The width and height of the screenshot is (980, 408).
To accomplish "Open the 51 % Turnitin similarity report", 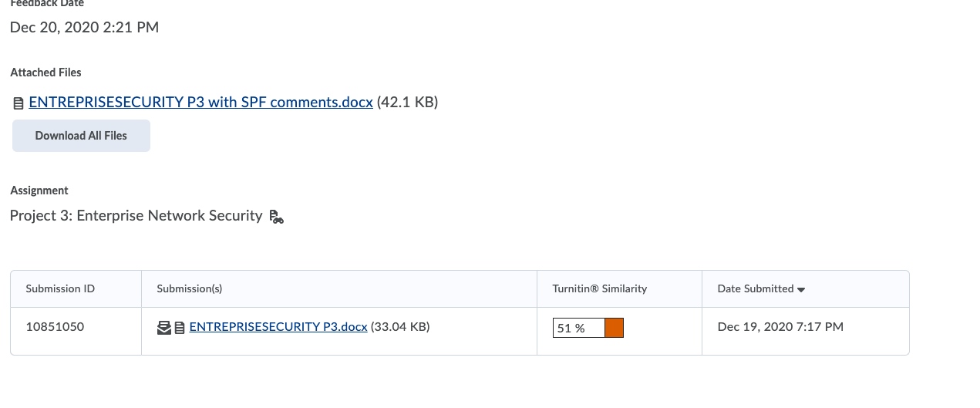I will [578, 328].
